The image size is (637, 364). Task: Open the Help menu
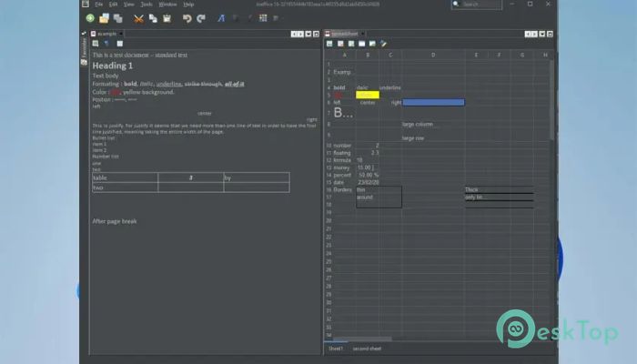(x=188, y=5)
